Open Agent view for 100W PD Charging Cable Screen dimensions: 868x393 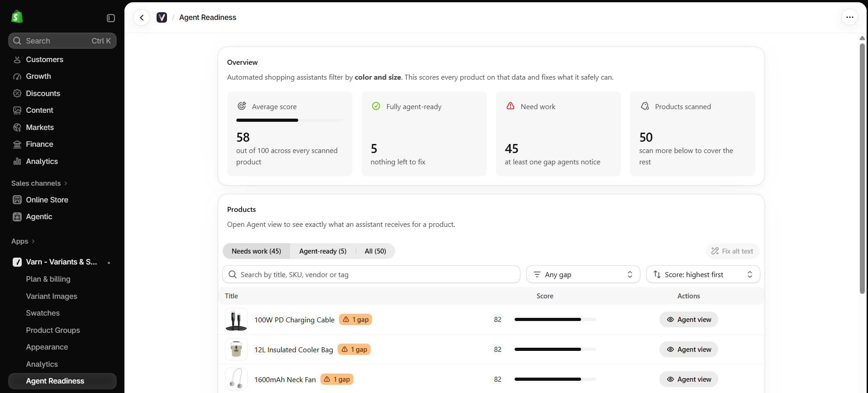click(688, 320)
